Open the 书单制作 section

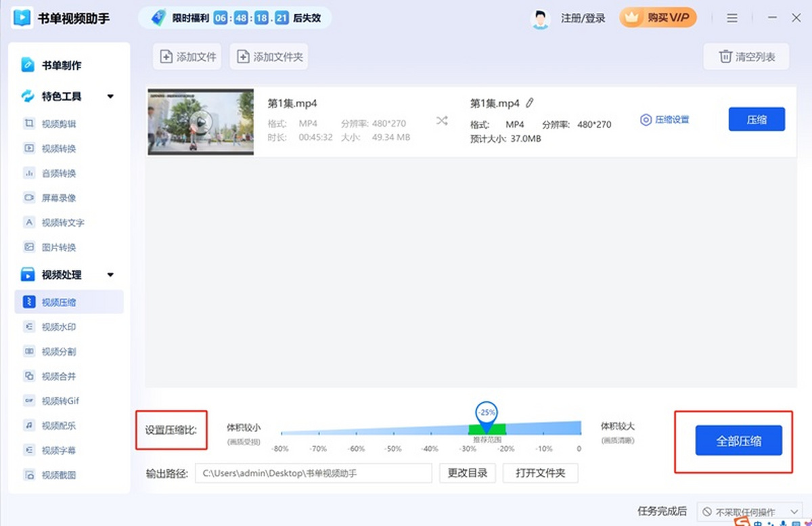click(51, 65)
